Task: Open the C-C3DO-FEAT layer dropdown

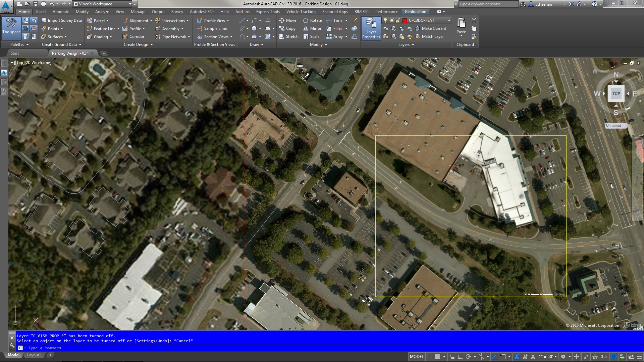Action: [449, 20]
